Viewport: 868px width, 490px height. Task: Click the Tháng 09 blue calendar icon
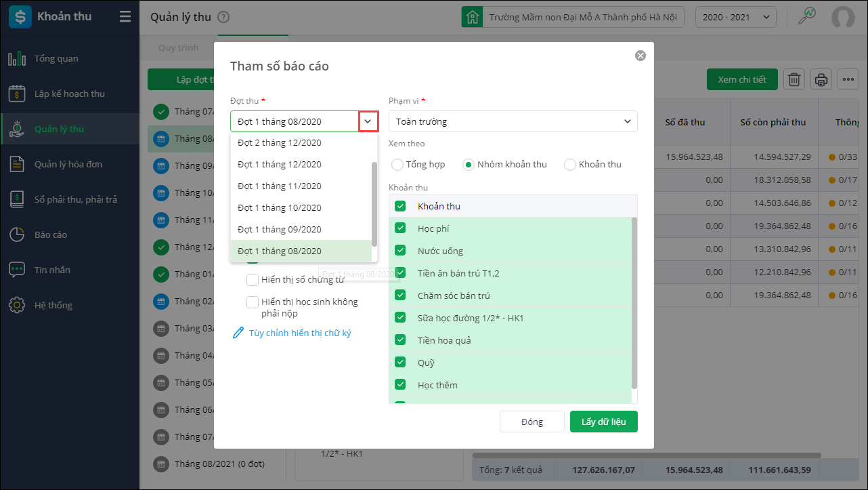(161, 165)
